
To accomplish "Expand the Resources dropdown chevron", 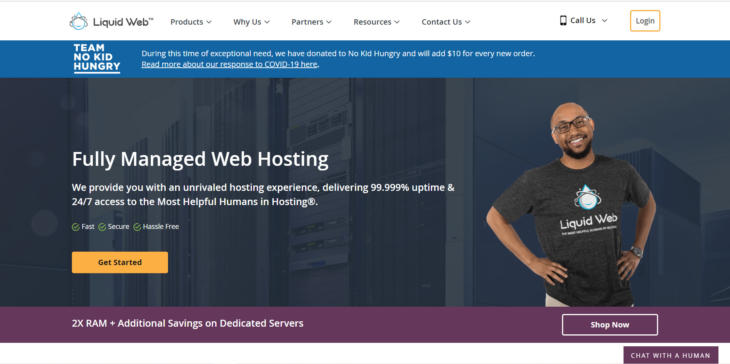I will pyautogui.click(x=397, y=22).
